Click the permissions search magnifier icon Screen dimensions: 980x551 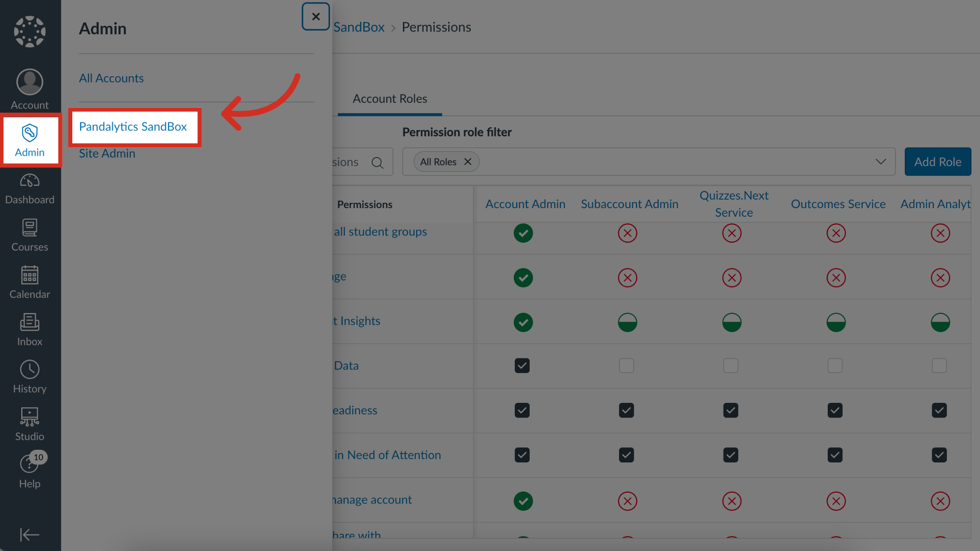click(377, 162)
